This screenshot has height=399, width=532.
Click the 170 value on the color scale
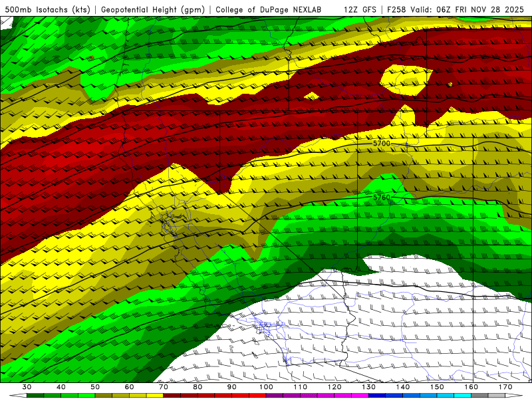pyautogui.click(x=505, y=387)
